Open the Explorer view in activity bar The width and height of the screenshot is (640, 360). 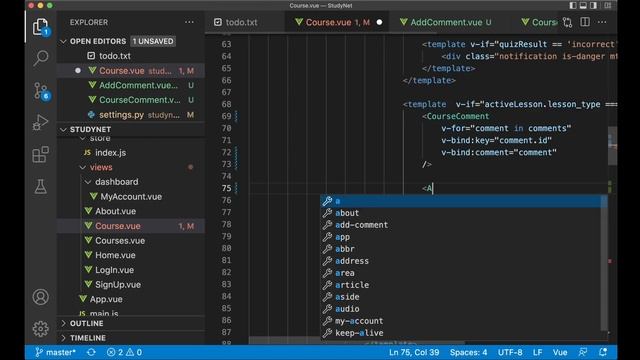tap(40, 27)
